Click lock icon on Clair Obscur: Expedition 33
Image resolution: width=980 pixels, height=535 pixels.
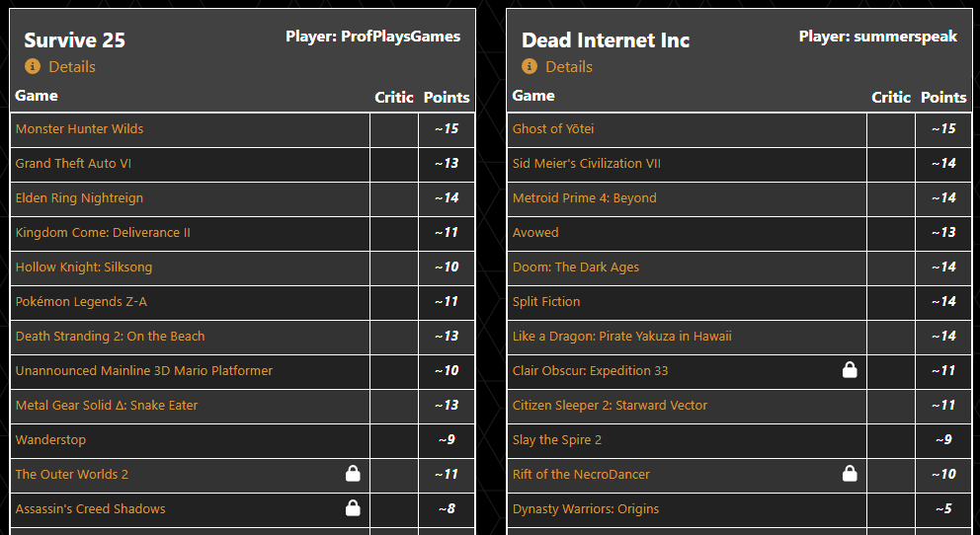(850, 370)
